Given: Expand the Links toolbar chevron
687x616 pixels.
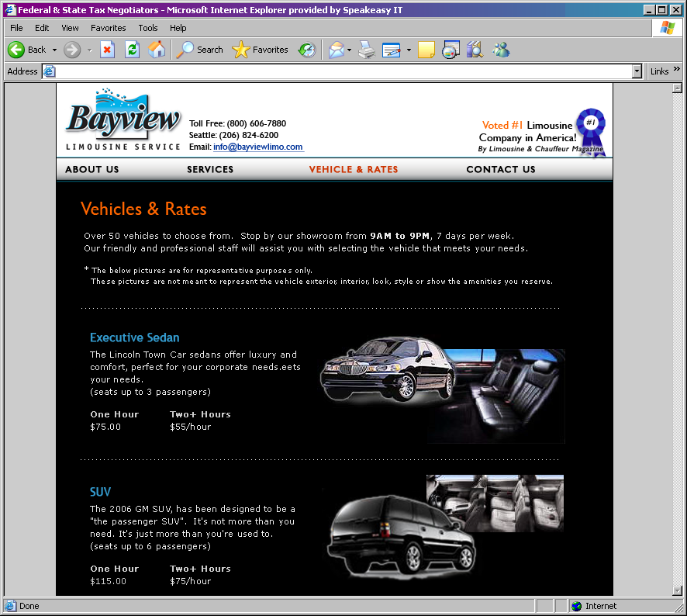Looking at the screenshot, I should click(x=677, y=69).
